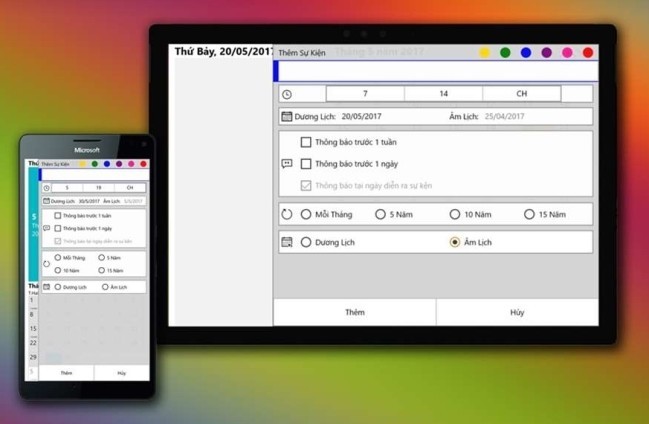Click the notification message icon on tablet
Image resolution: width=649 pixels, height=424 pixels.
click(287, 164)
